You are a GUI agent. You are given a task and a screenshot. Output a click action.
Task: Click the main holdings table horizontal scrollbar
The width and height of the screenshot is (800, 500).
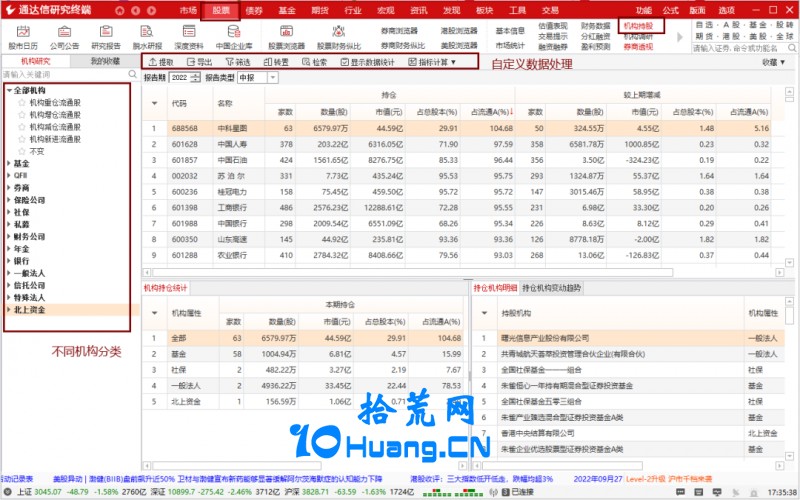tap(412, 272)
